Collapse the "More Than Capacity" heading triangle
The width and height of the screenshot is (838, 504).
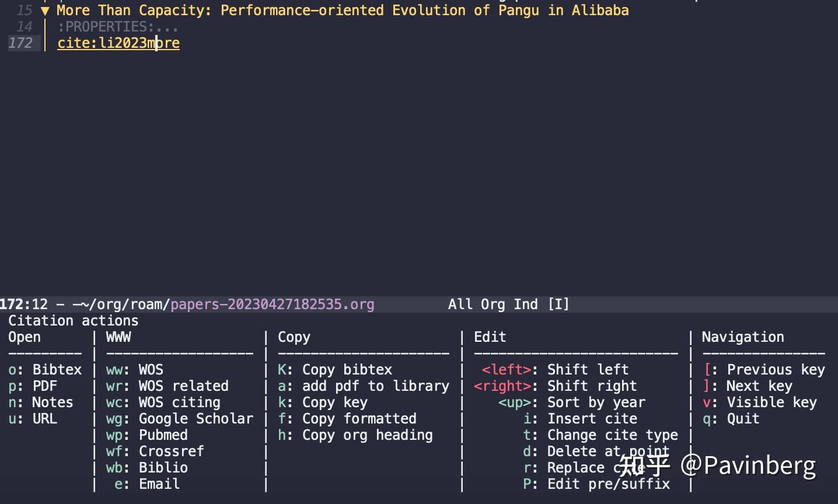(46, 10)
